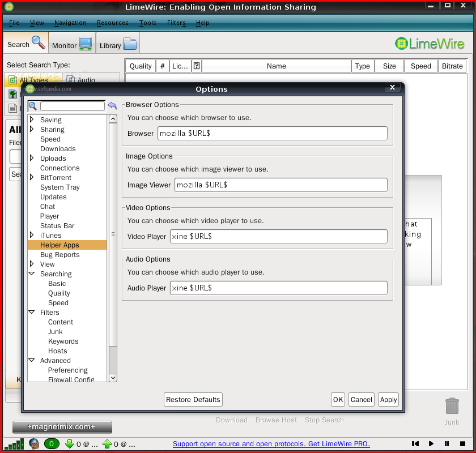476x453 pixels.
Task: Click the blue back arrow in Options
Action: click(112, 105)
